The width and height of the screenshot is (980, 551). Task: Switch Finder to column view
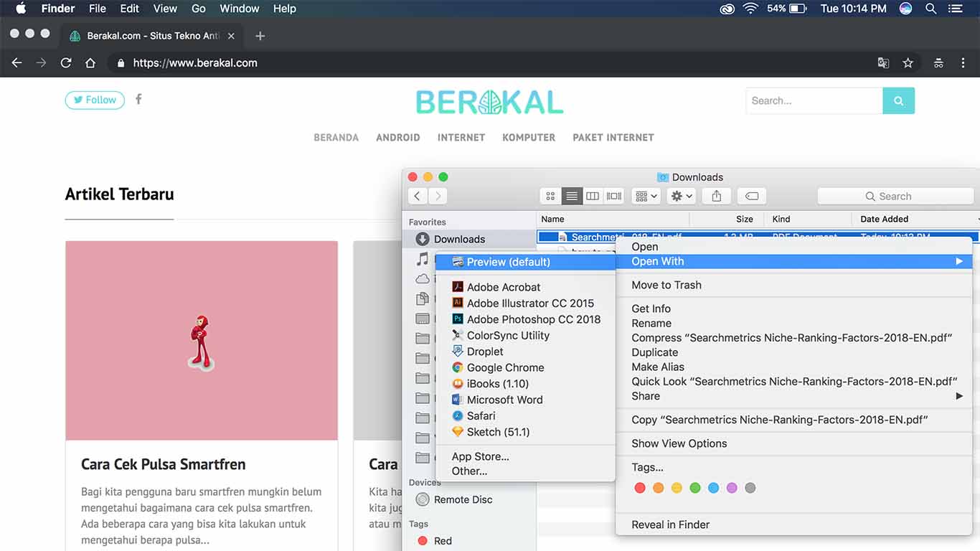pyautogui.click(x=593, y=196)
